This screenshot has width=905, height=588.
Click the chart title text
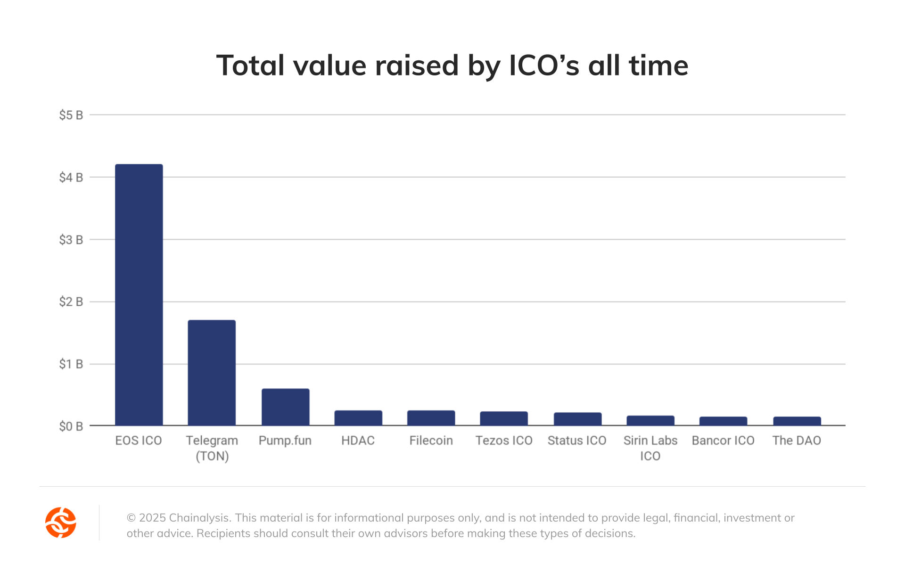452,65
